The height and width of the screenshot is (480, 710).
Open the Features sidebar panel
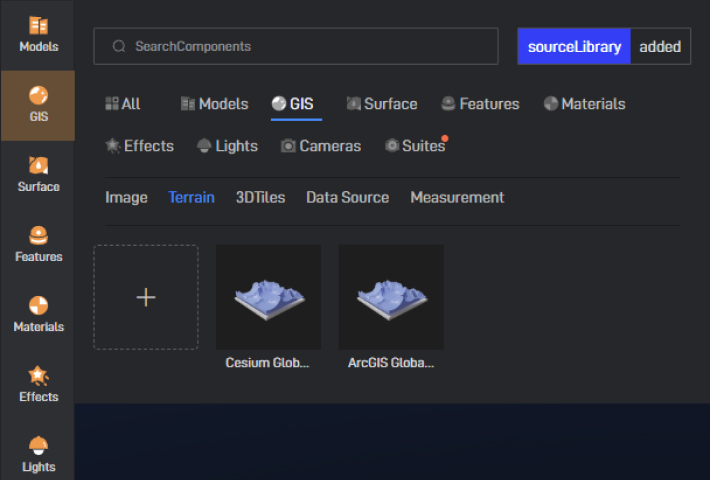click(x=38, y=245)
